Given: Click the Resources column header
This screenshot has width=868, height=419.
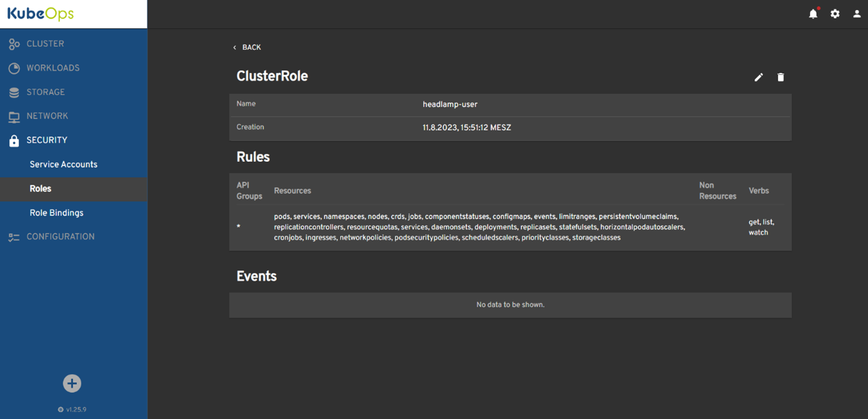Looking at the screenshot, I should 293,190.
